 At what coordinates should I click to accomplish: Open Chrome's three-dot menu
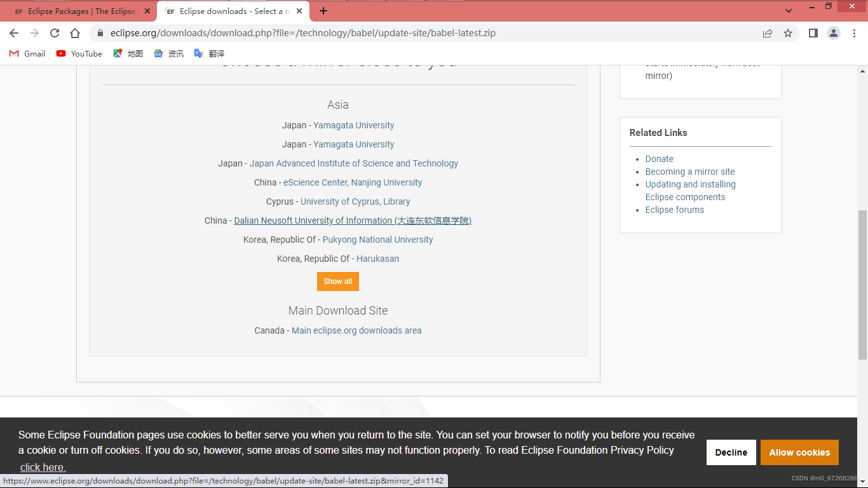click(x=854, y=33)
